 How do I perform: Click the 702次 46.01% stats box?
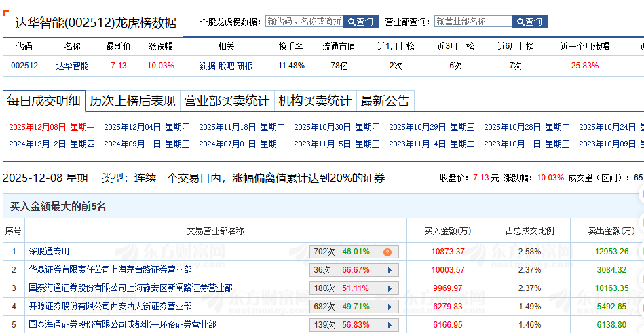pos(354,252)
